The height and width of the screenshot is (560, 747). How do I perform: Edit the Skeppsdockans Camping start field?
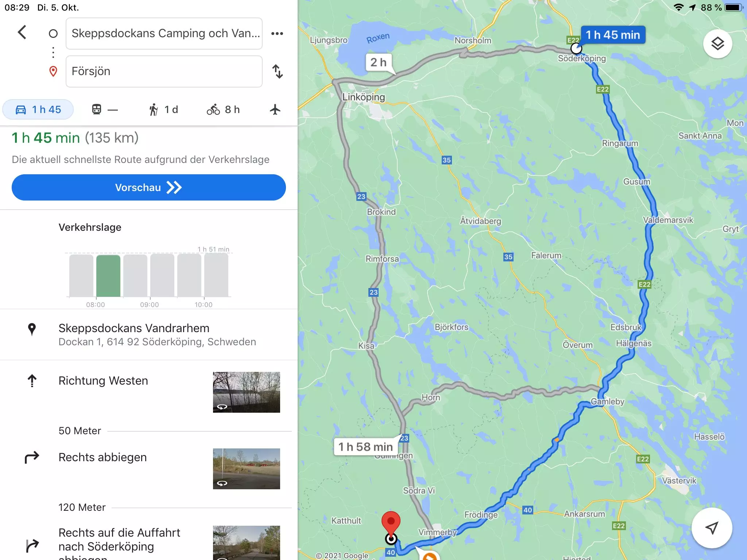pyautogui.click(x=164, y=34)
